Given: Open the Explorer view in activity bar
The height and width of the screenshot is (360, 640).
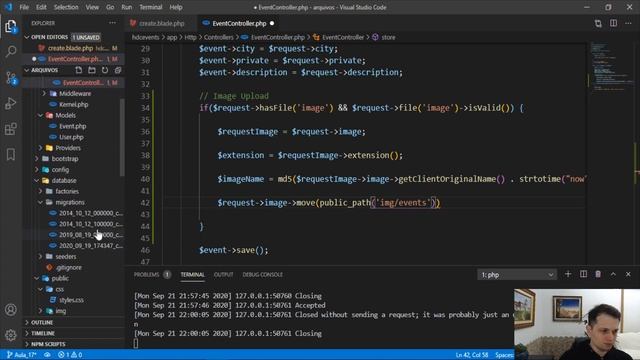Looking at the screenshot, I should (x=11, y=26).
